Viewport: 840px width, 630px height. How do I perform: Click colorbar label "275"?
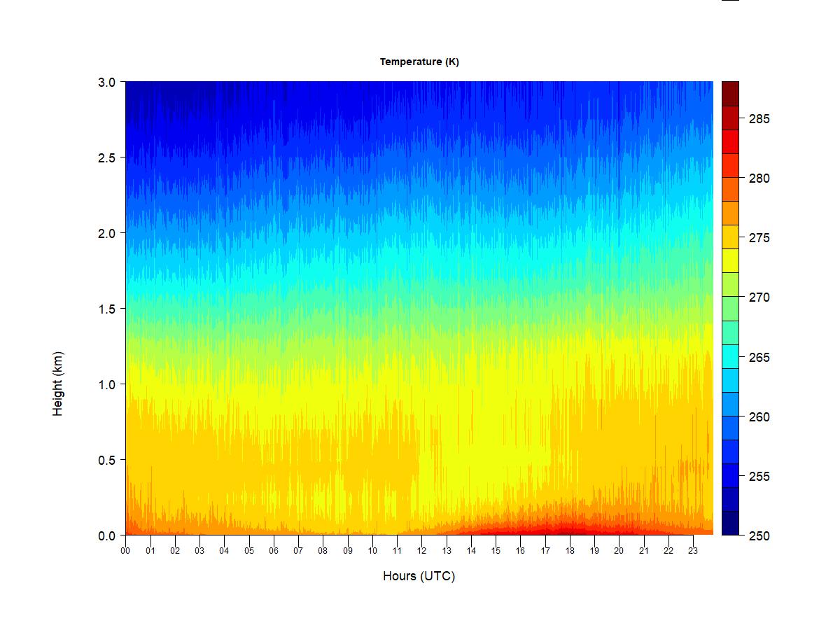pos(759,238)
